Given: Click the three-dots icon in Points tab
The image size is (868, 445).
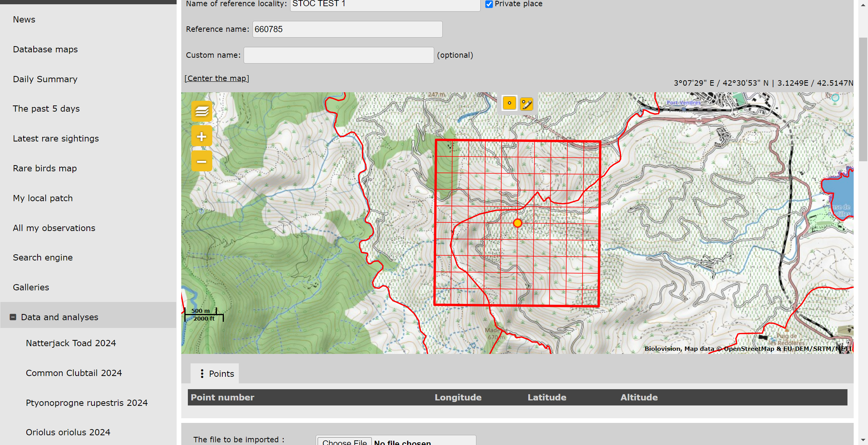Looking at the screenshot, I should pyautogui.click(x=202, y=374).
